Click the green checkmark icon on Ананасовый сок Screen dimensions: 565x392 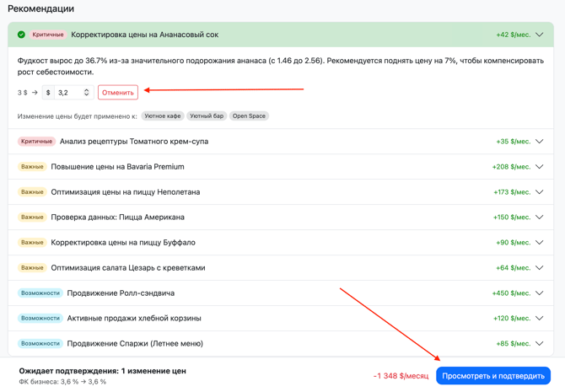point(21,35)
